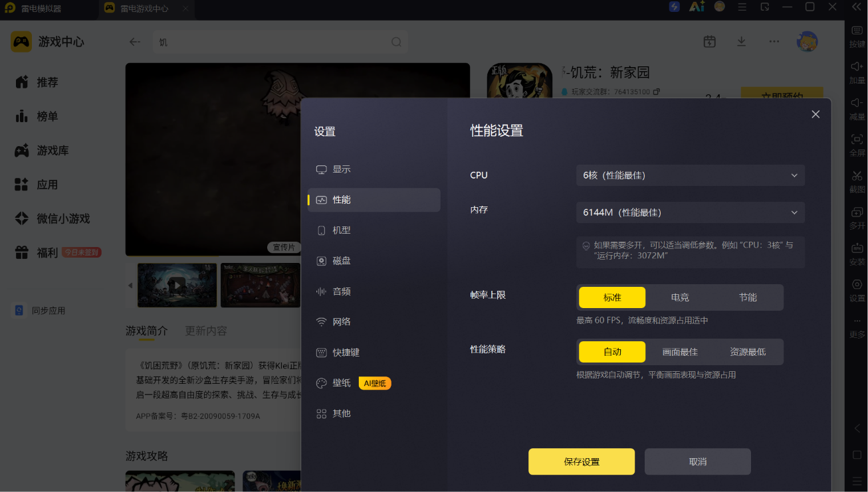Open 性能 settings section
Screen dimensions: 868x492
[x=374, y=200]
